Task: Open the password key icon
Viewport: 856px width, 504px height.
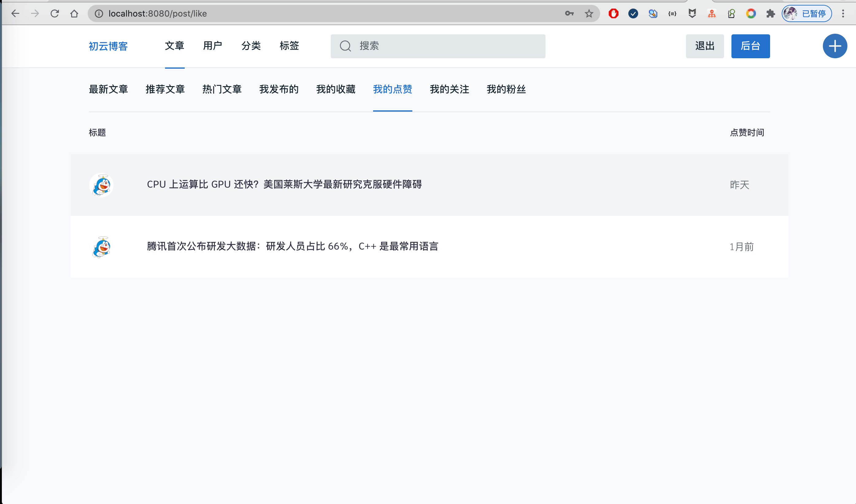Action: point(569,13)
